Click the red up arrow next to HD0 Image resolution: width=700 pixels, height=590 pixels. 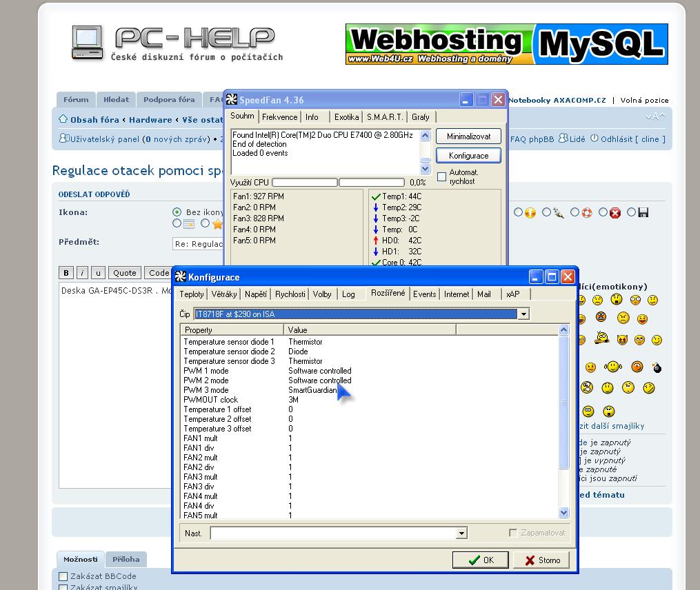coord(375,241)
